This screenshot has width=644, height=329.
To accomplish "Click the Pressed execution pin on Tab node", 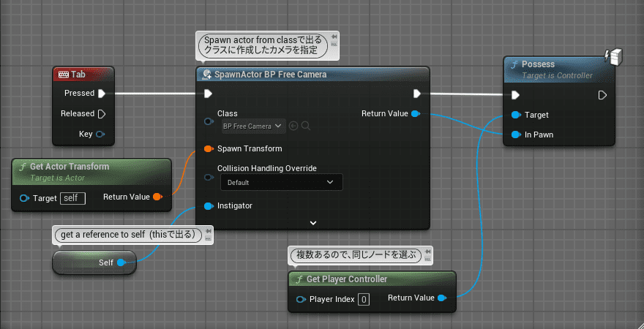I will pyautogui.click(x=102, y=93).
